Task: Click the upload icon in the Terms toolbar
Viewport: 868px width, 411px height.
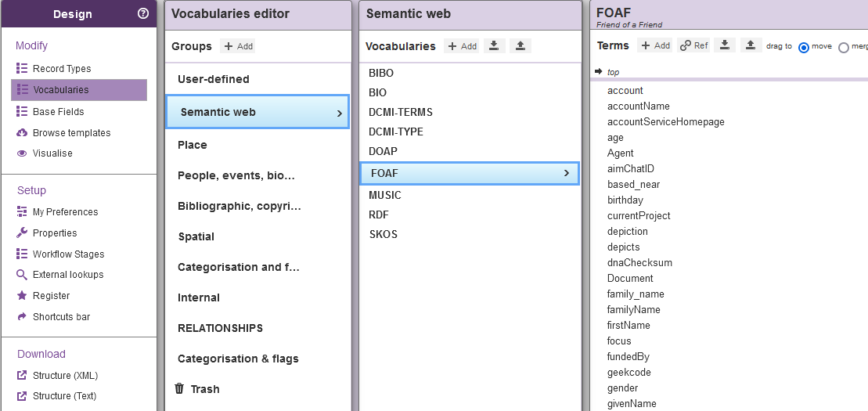Action: [751, 45]
